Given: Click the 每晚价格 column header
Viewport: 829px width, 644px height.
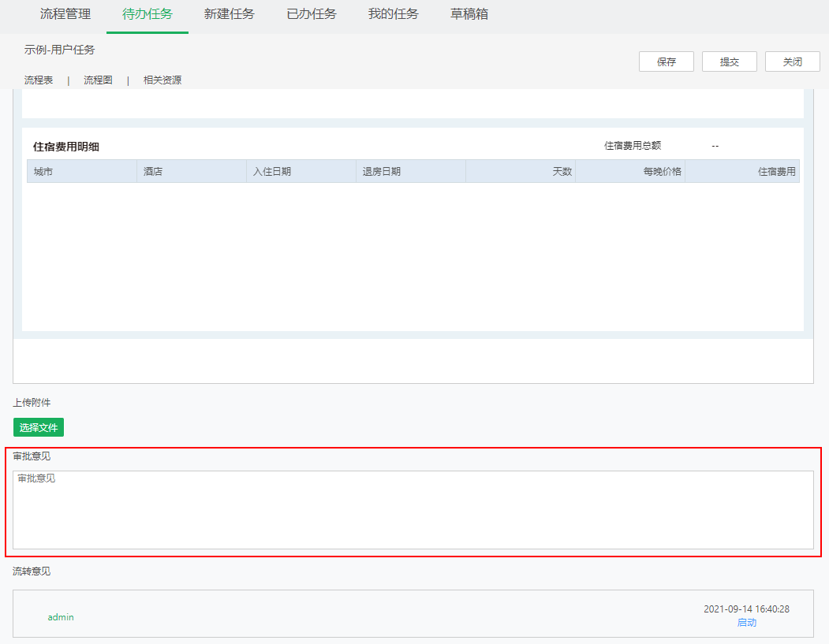Looking at the screenshot, I should tap(662, 171).
